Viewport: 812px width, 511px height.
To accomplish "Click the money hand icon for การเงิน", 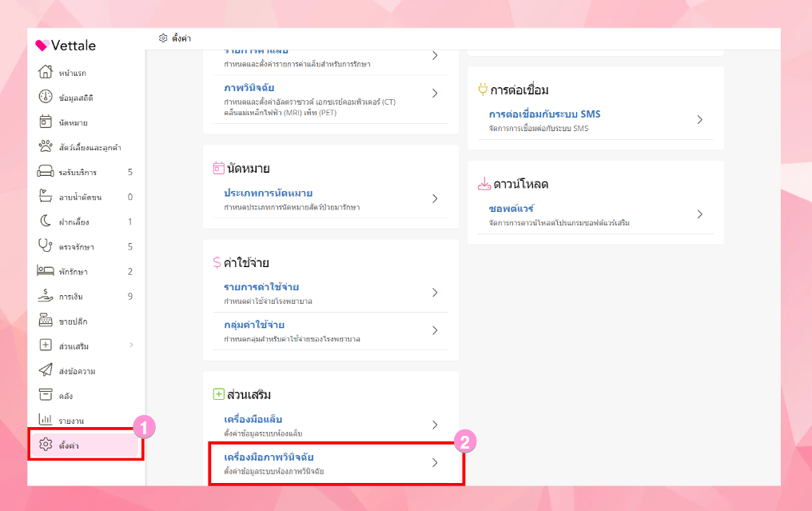I will coord(46,295).
